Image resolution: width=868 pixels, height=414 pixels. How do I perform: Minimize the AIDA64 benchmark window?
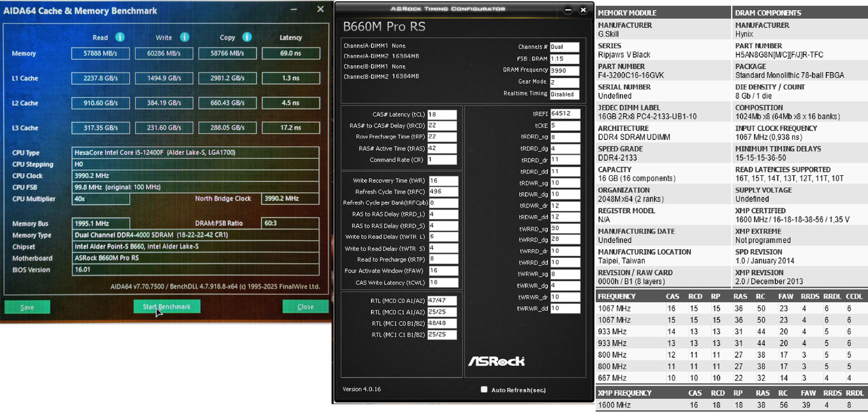pos(293,10)
